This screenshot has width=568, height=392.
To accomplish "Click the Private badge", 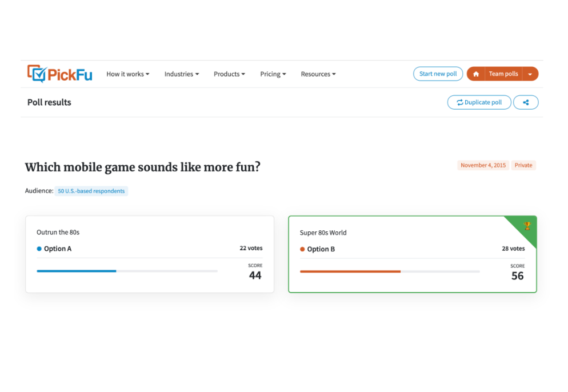I will coord(523,165).
